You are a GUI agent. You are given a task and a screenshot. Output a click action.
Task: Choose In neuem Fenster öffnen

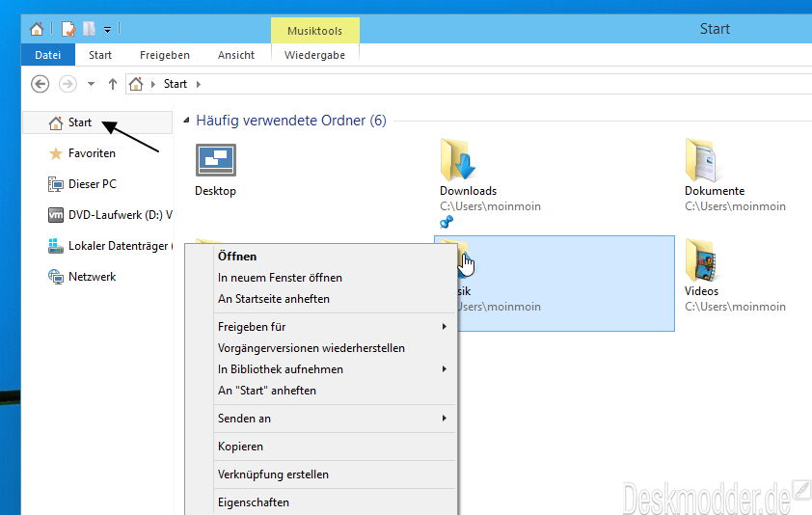click(335, 278)
